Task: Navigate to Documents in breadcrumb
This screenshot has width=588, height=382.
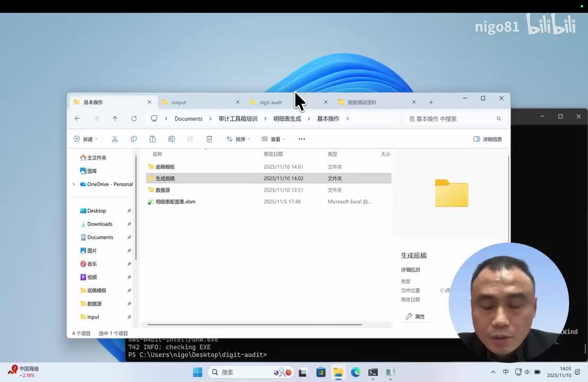Action: click(188, 118)
